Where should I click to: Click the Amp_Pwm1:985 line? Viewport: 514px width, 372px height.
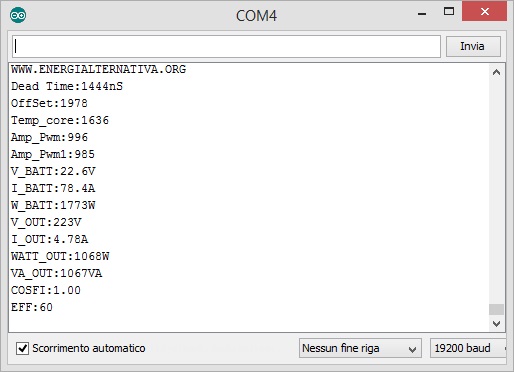(53, 154)
